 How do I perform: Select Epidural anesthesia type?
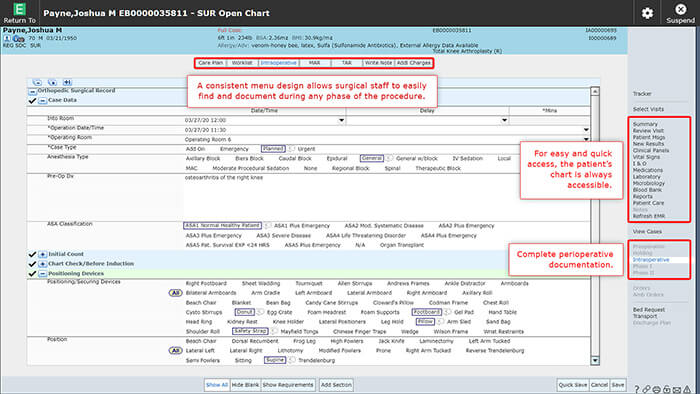point(337,158)
